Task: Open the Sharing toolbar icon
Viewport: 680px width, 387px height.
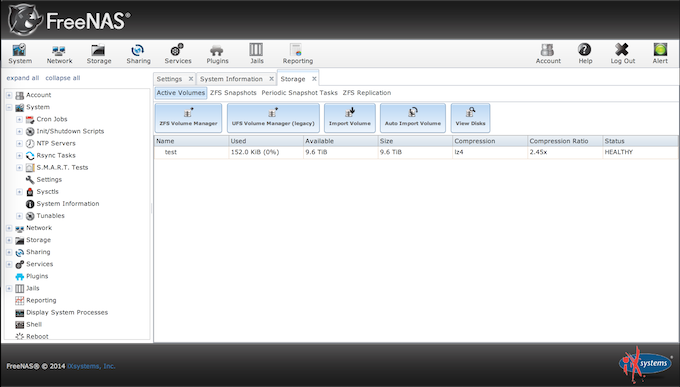Action: 138,54
